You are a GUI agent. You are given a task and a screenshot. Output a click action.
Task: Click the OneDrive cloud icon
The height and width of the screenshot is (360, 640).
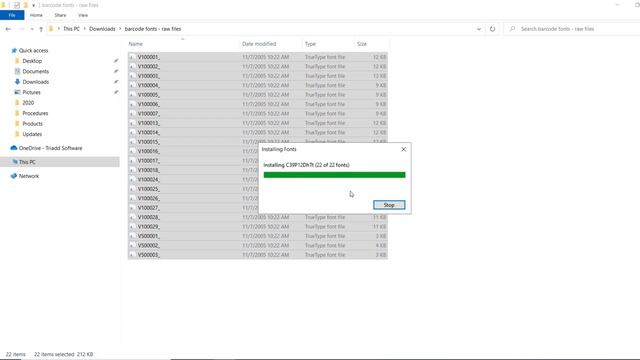14,148
